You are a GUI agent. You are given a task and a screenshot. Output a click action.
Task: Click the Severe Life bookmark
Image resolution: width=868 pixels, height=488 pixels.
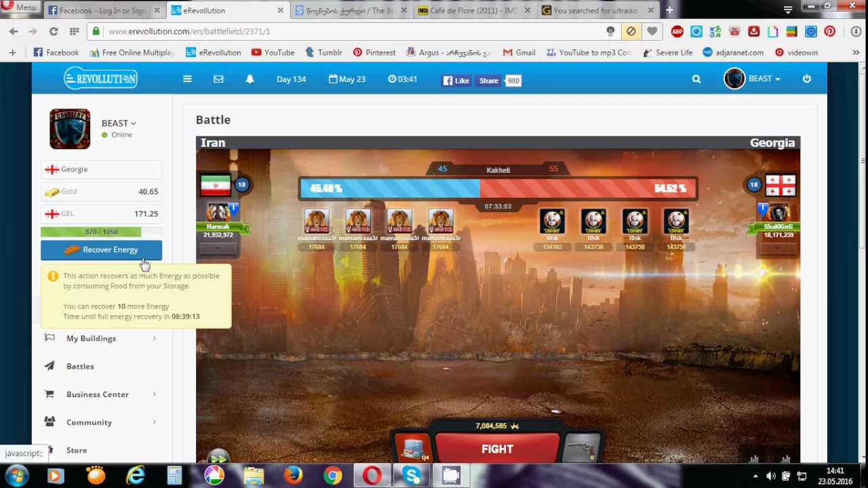click(667, 52)
